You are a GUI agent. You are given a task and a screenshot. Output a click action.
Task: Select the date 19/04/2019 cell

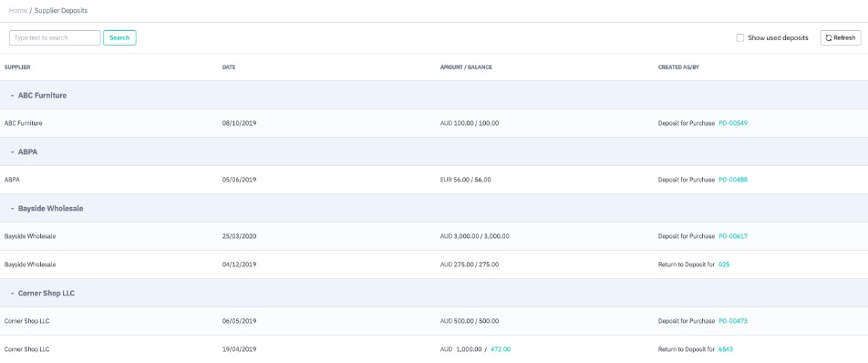pyautogui.click(x=239, y=349)
